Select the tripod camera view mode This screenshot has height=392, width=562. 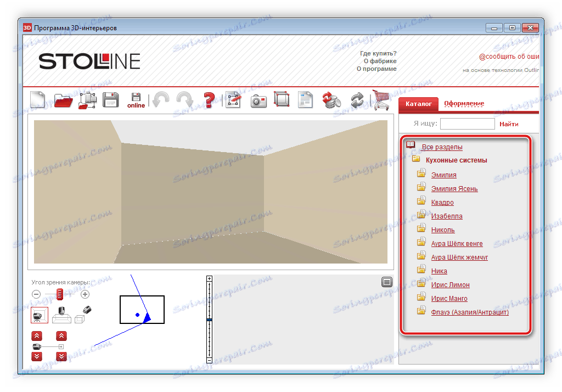point(40,315)
